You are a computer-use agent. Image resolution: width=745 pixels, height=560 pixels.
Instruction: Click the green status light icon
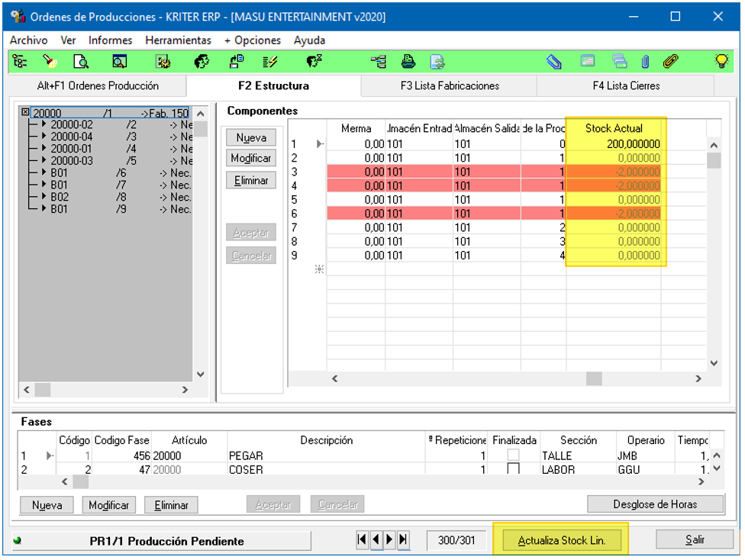point(18,540)
